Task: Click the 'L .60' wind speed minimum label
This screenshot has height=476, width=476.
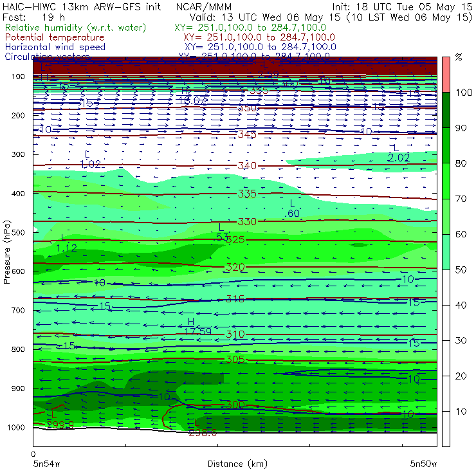Action: pyautogui.click(x=292, y=209)
